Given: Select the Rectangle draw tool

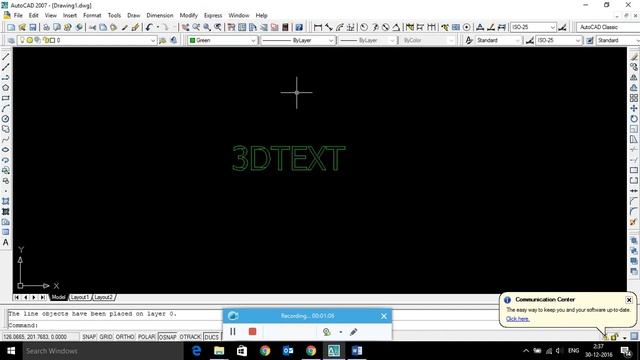Looking at the screenshot, I should 6,98.
